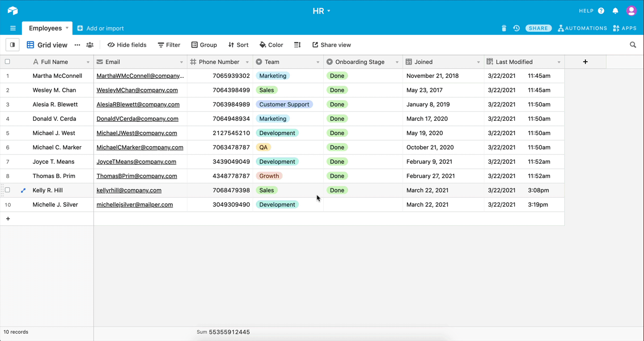
Task: Click the search magnifier icon
Action: pos(633,45)
